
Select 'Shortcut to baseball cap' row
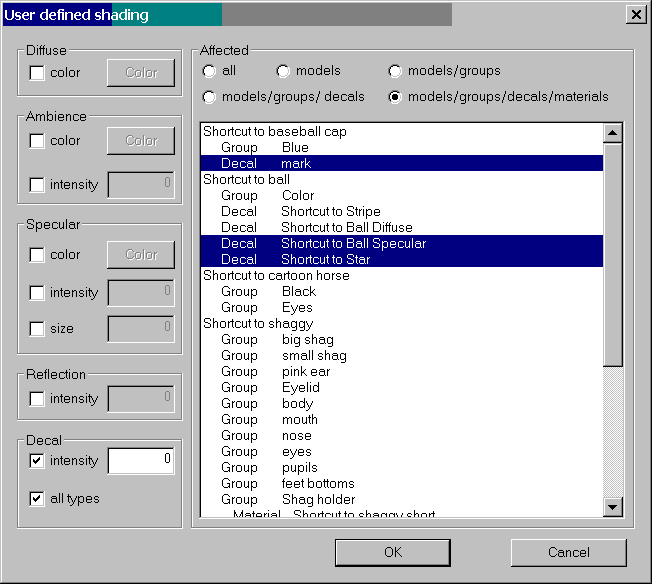402,131
